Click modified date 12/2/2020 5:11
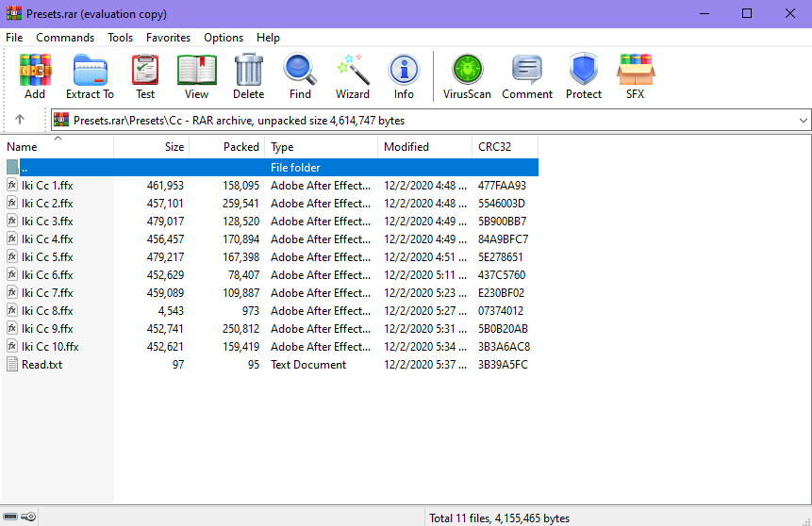 coord(425,275)
